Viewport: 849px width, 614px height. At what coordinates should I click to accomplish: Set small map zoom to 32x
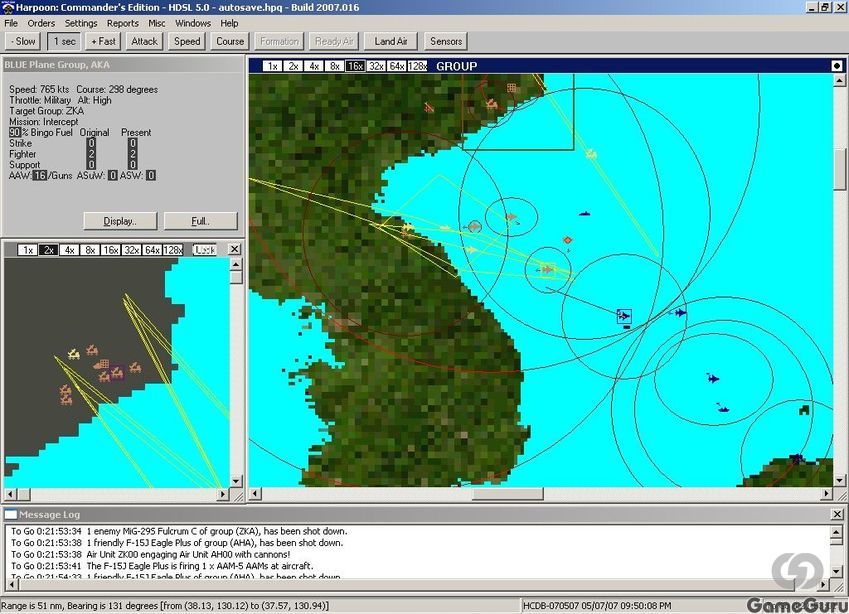(132, 250)
